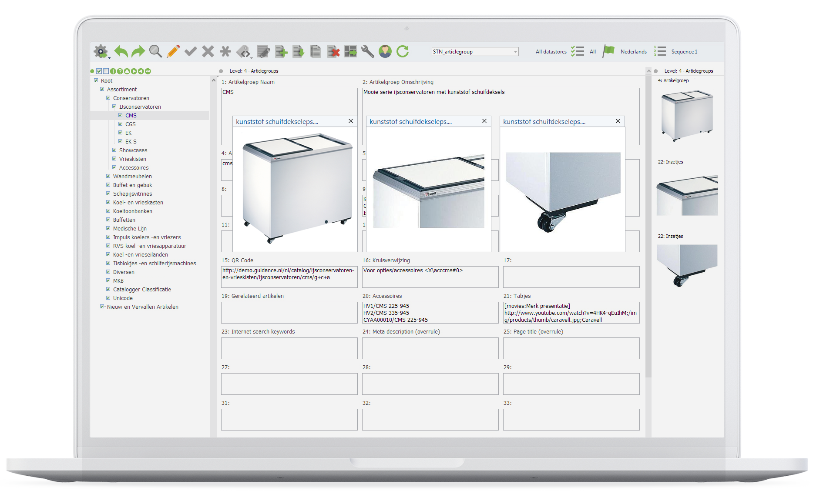Select Catalogger Classificatie in the tree
The height and width of the screenshot is (504, 813).
click(x=142, y=289)
